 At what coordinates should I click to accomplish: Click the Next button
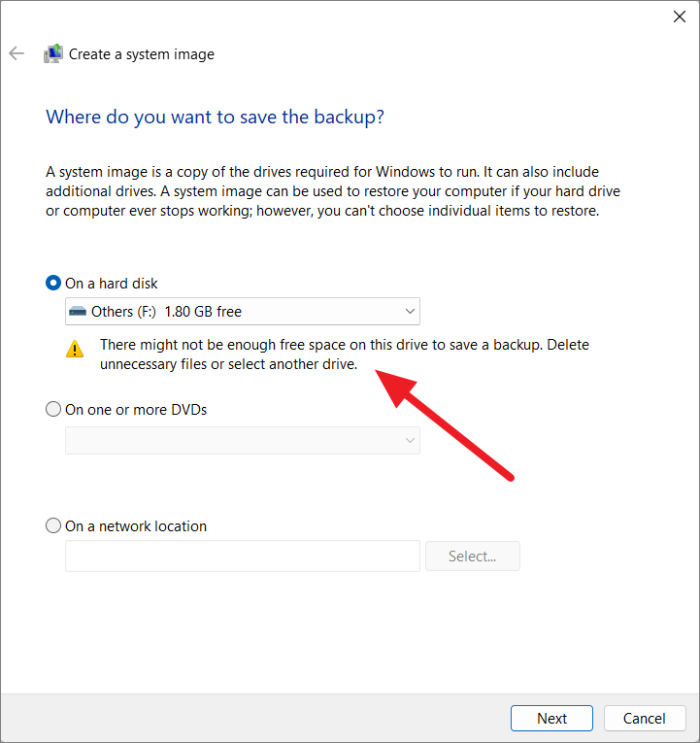coord(551,719)
